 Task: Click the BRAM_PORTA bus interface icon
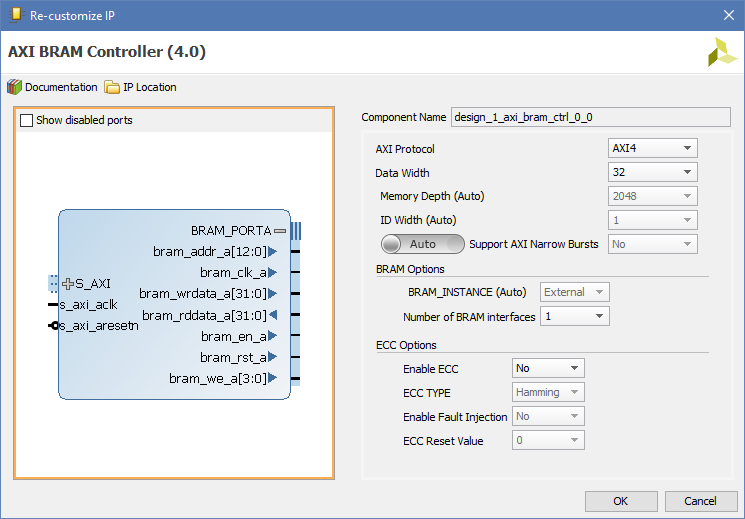(x=280, y=231)
